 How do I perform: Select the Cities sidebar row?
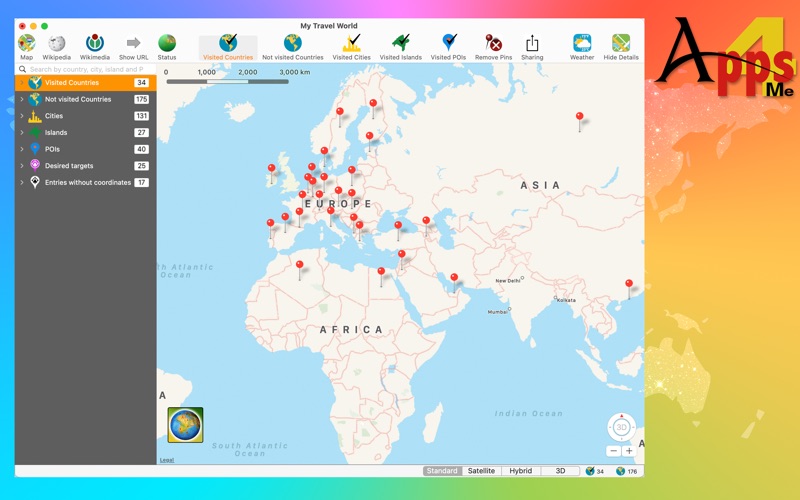pyautogui.click(x=86, y=116)
